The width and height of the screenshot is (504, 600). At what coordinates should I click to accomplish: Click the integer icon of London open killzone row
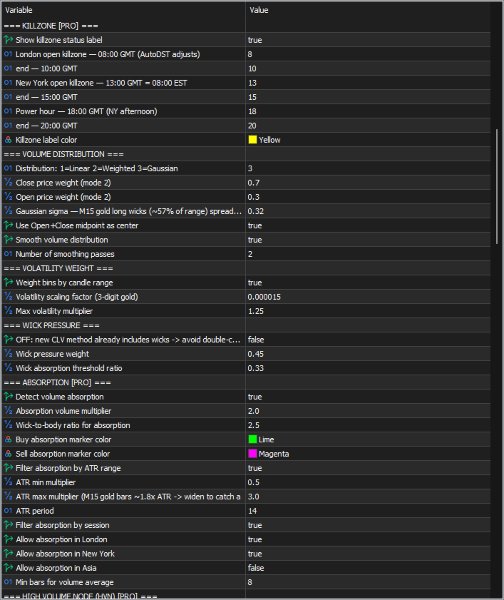tap(8, 54)
